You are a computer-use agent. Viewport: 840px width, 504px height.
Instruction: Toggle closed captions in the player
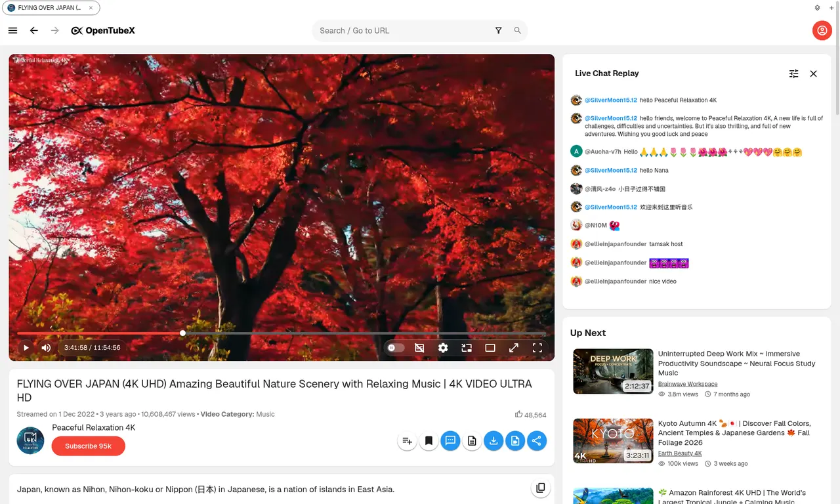419,348
